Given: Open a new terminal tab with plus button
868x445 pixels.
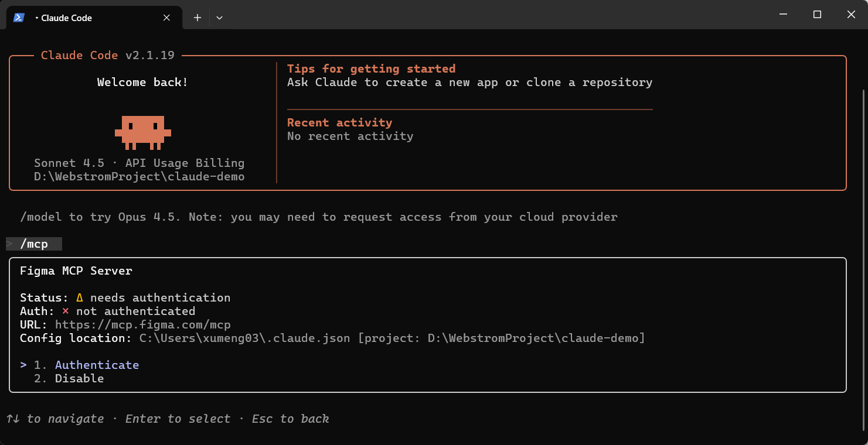Looking at the screenshot, I should click(198, 18).
